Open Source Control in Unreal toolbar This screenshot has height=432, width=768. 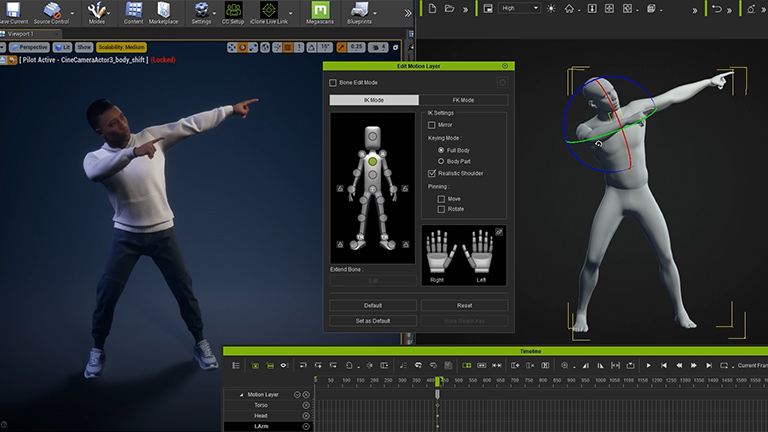tap(51, 10)
